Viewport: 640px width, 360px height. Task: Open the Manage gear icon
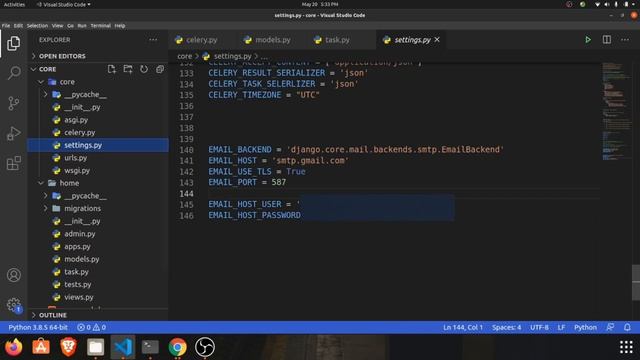tap(13, 305)
